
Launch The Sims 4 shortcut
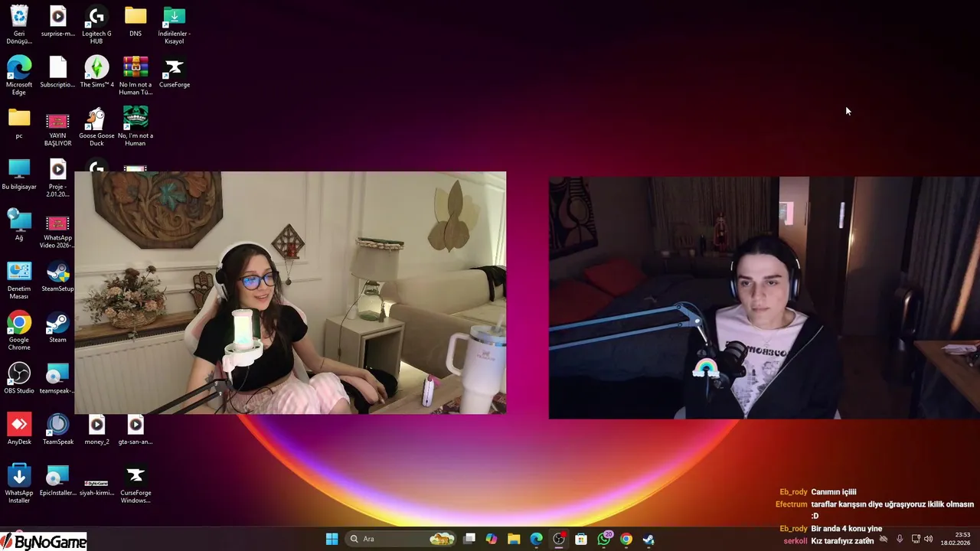click(x=96, y=73)
